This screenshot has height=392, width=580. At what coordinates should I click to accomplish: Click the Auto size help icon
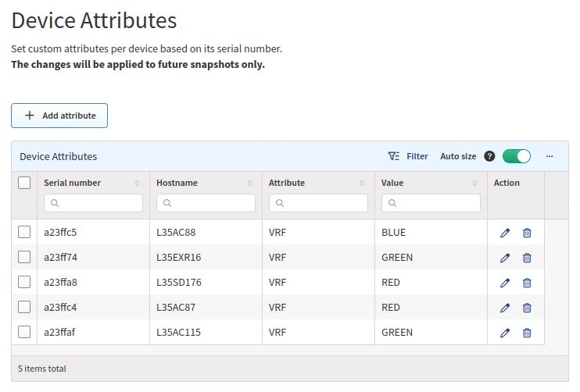tap(489, 156)
